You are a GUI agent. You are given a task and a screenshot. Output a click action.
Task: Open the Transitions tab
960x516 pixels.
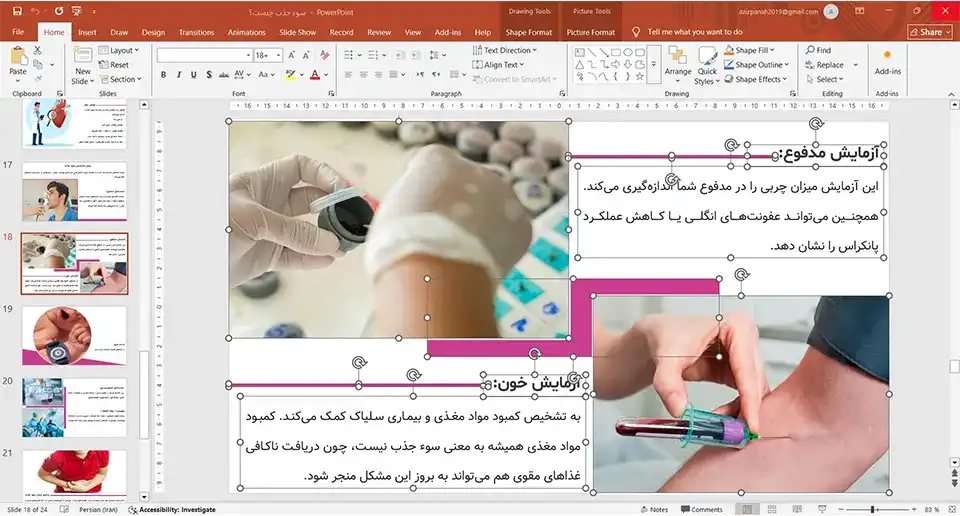pyautogui.click(x=197, y=32)
